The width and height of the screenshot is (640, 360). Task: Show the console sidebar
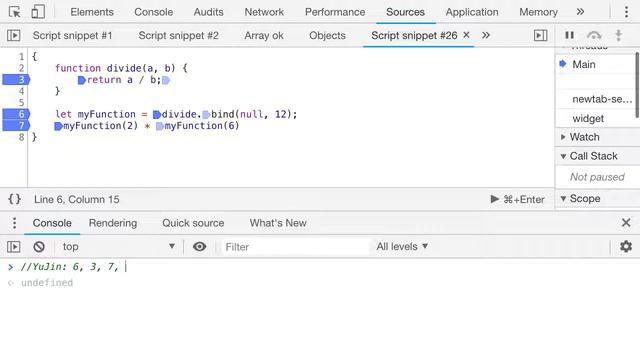pos(13,247)
